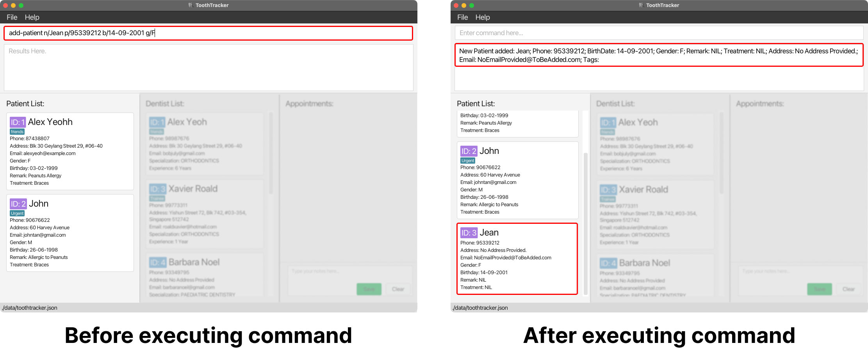Select ID: 2 John badge in right window

(x=469, y=151)
